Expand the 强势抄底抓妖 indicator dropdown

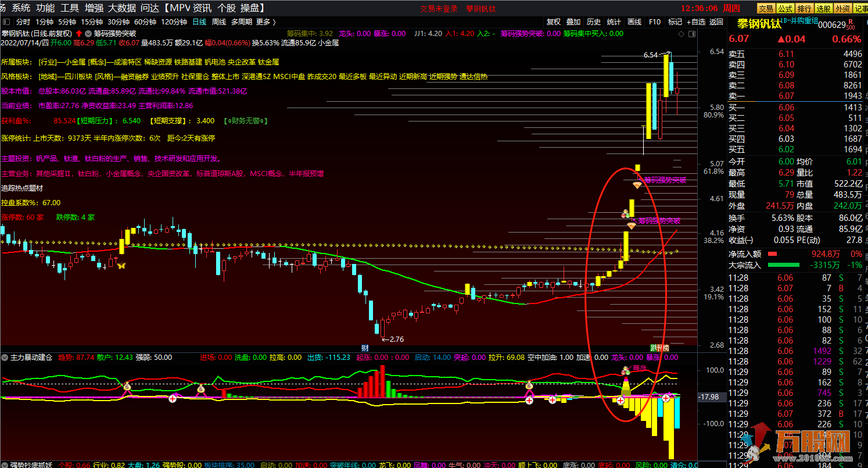click(x=5, y=465)
